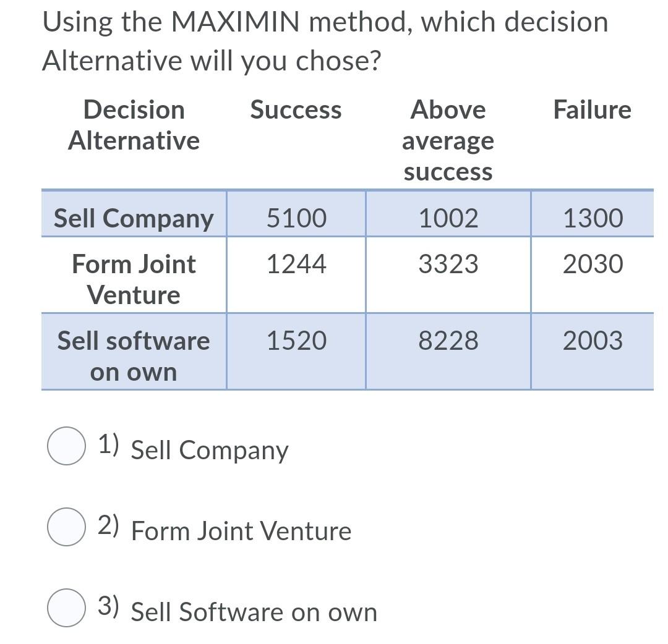The image size is (668, 644).
Task: Click option 3 label 'Sell Software on own'
Action: tap(254, 612)
